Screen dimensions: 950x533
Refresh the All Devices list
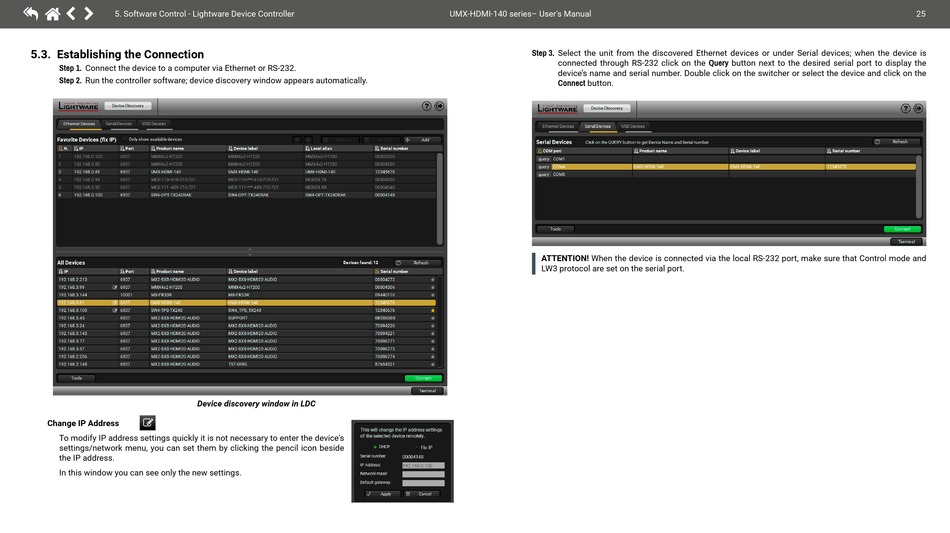click(417, 263)
